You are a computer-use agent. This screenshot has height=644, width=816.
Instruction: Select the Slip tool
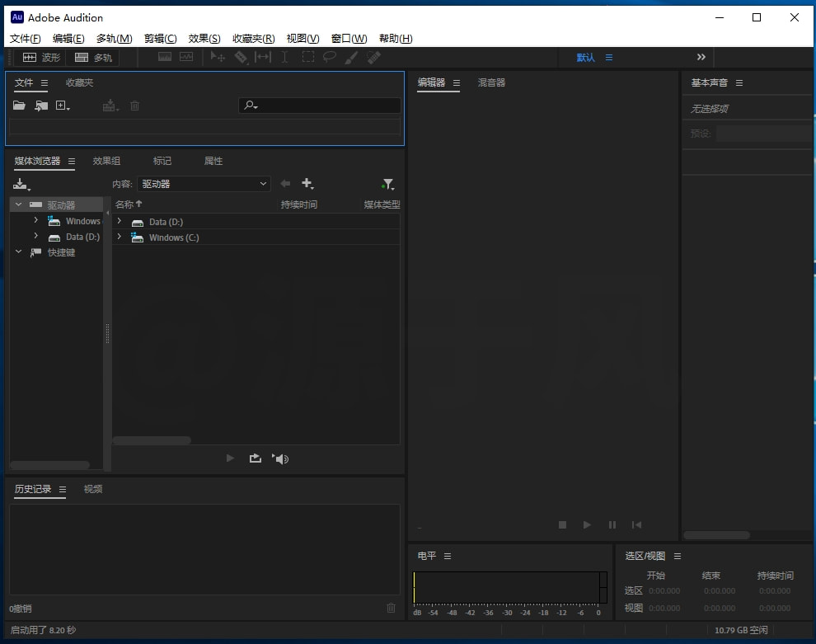point(263,57)
